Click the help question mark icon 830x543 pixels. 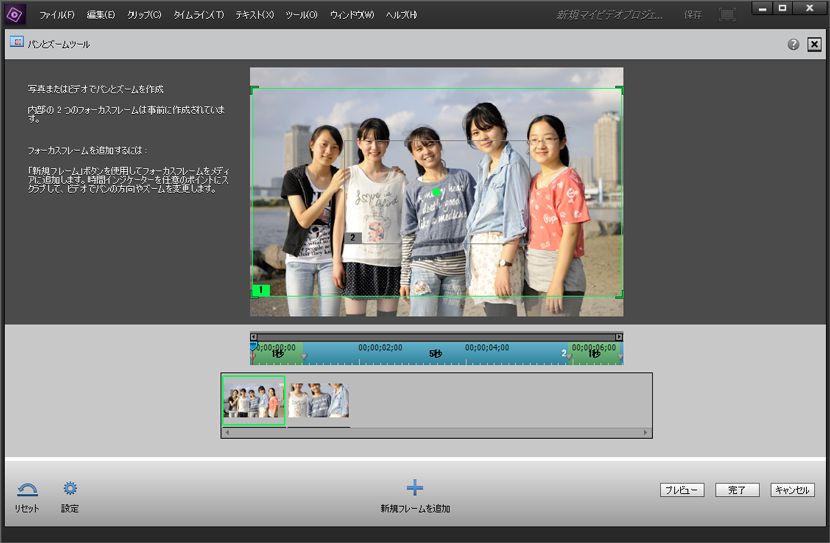pyautogui.click(x=793, y=44)
